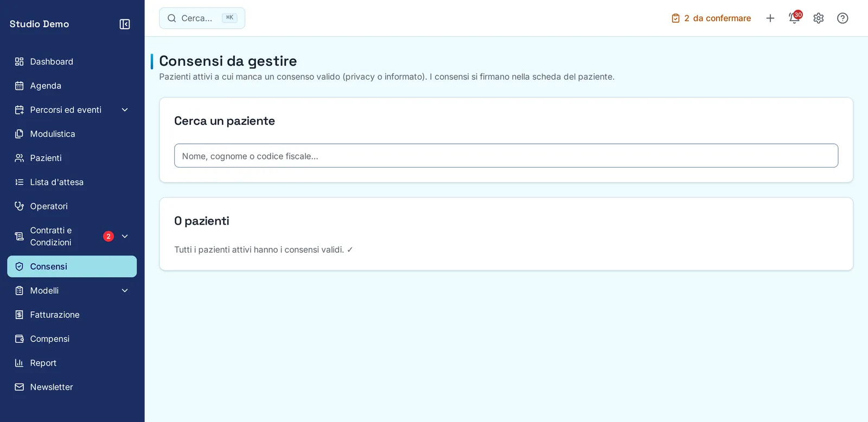Click the Report bar chart icon
The height and width of the screenshot is (422, 868).
tap(20, 363)
